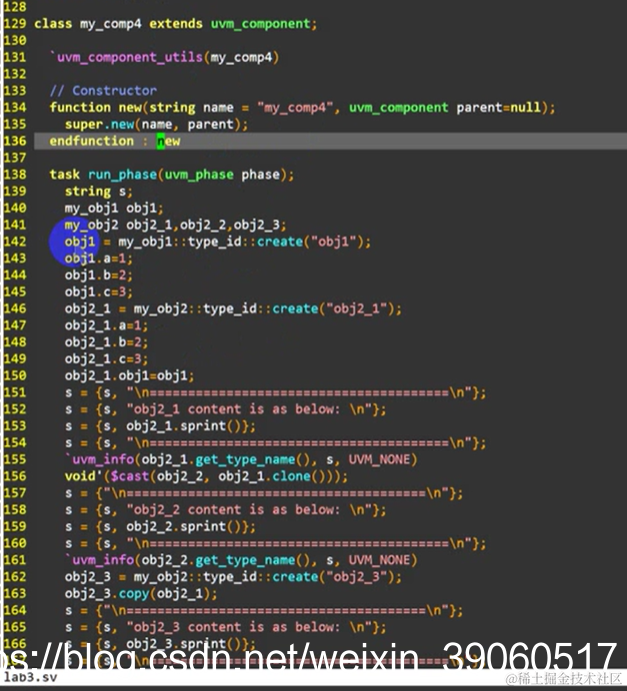Click the 'obj2_1.b=2;' assignment
The width and height of the screenshot is (627, 691).
106,342
